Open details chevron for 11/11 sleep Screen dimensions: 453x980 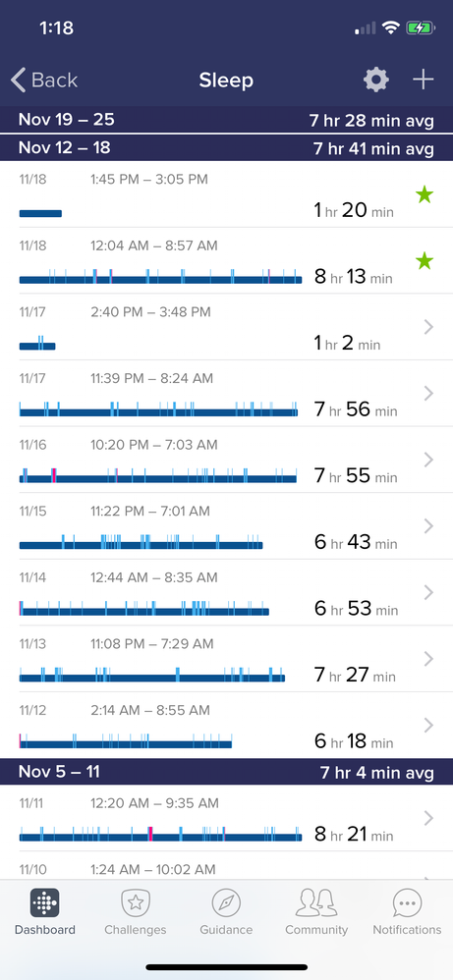point(428,818)
